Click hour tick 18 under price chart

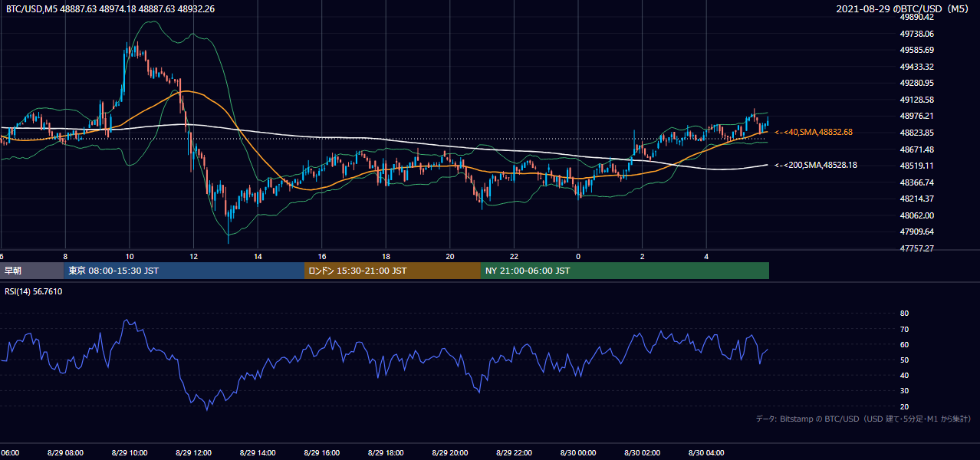[386, 257]
